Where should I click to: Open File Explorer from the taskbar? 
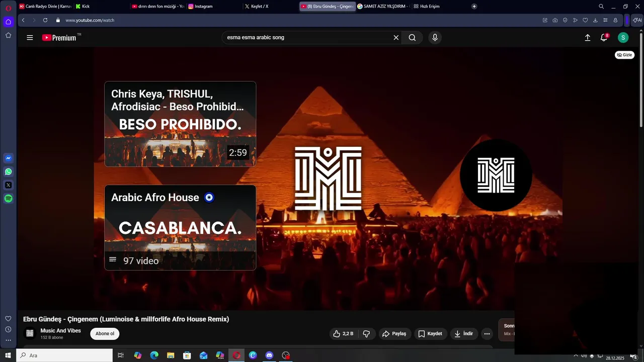171,355
